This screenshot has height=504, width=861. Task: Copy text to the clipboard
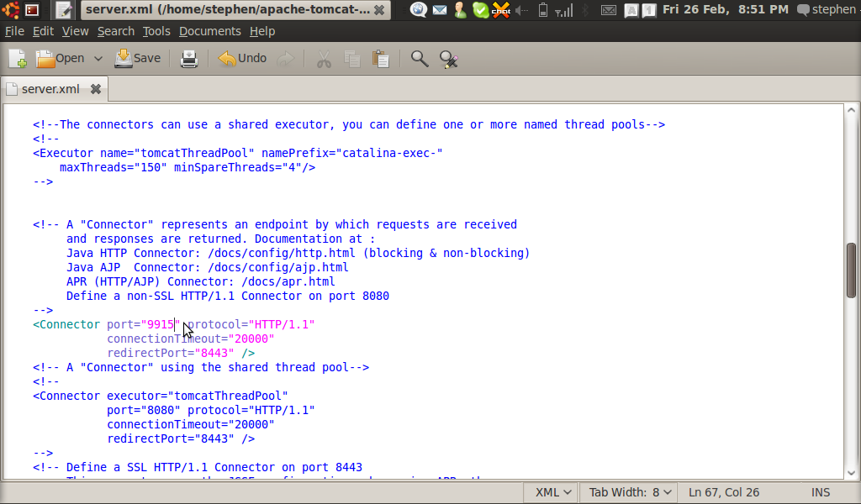(351, 59)
